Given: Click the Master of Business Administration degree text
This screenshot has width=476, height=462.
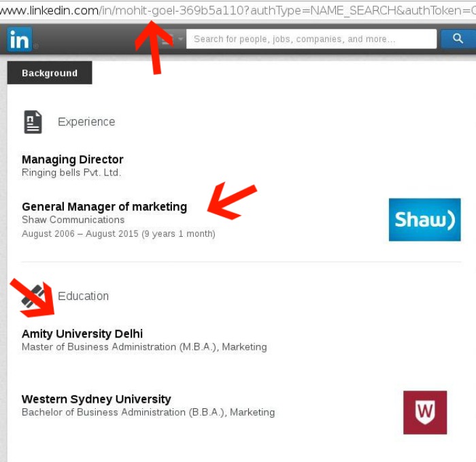Looking at the screenshot, I should click(x=144, y=347).
